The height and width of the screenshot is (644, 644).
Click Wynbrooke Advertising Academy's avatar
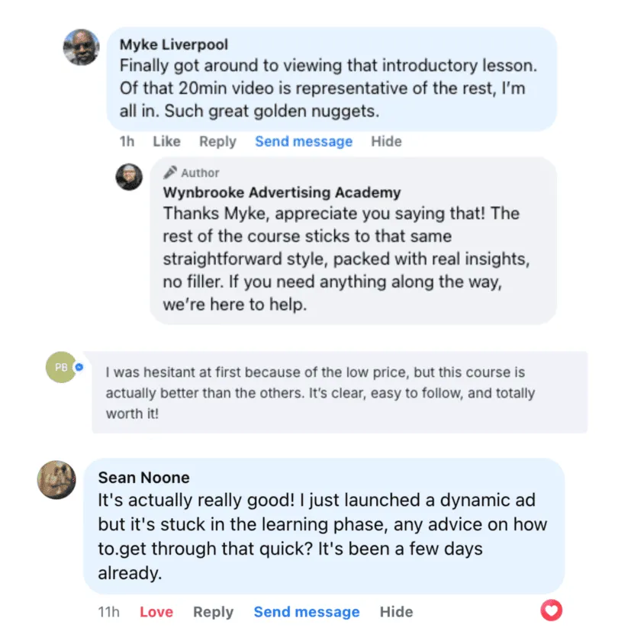129,177
